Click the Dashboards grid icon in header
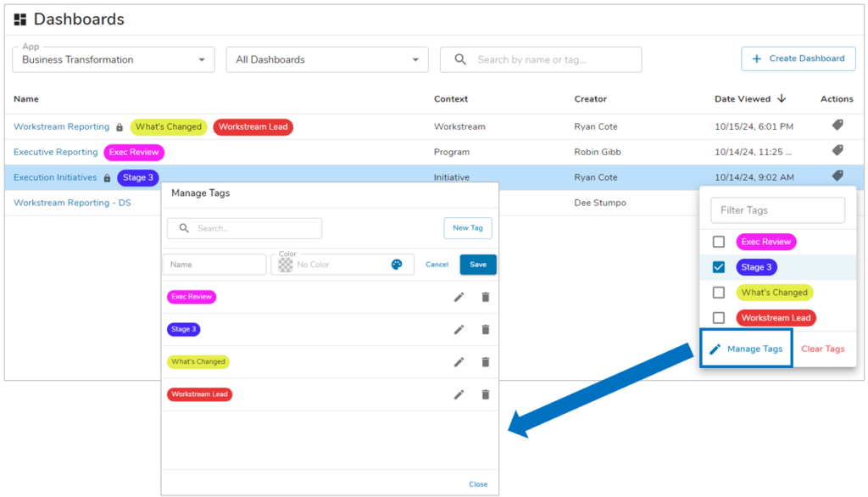This screenshot has width=868, height=497. 20,20
